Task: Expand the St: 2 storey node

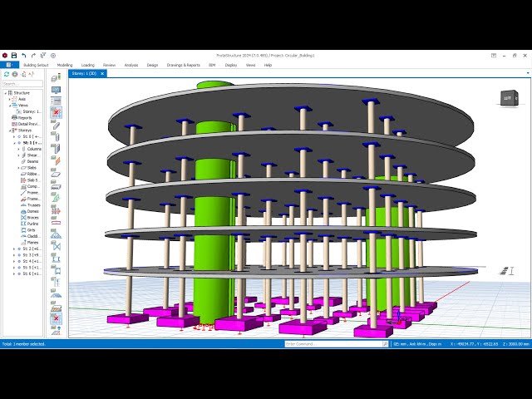Action: [14, 249]
